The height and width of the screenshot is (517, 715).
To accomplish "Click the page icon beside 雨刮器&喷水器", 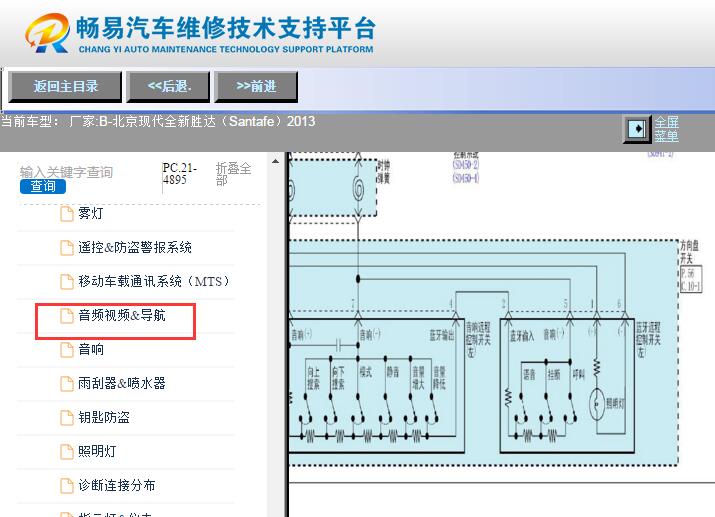I will click(x=67, y=384).
